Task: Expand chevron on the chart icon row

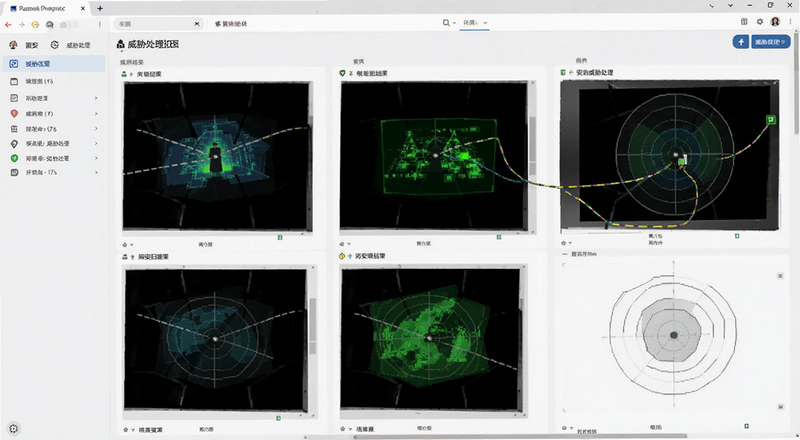Action: pos(96,98)
